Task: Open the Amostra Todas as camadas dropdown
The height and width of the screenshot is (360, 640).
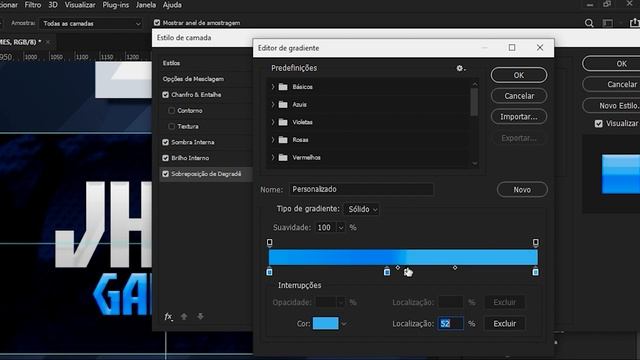Action: click(91, 24)
